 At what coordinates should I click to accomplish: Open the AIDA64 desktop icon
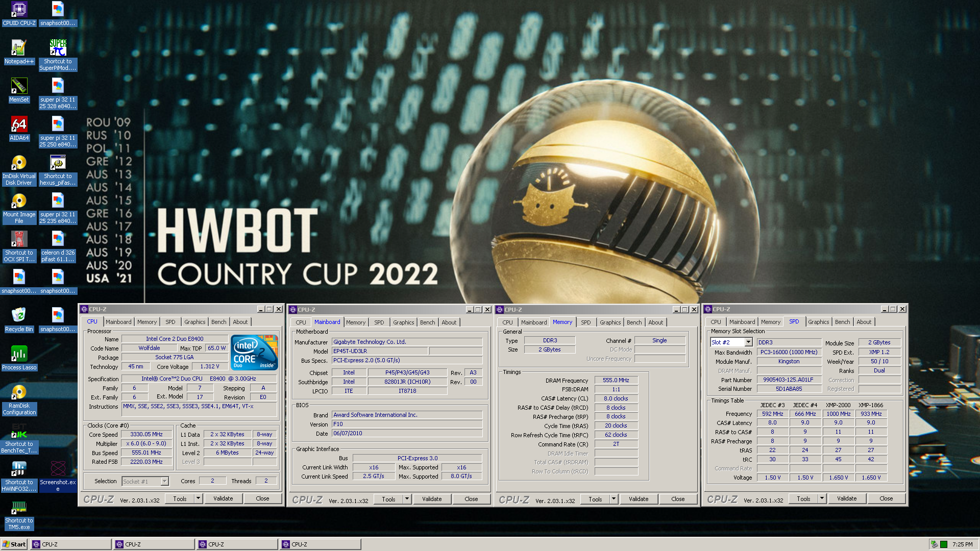19,128
